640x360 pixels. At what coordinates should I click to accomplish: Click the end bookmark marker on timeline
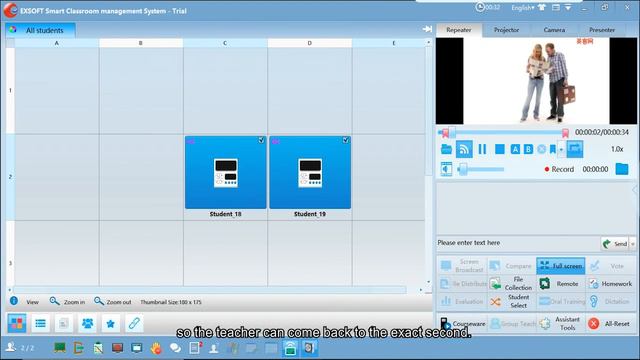pyautogui.click(x=565, y=133)
